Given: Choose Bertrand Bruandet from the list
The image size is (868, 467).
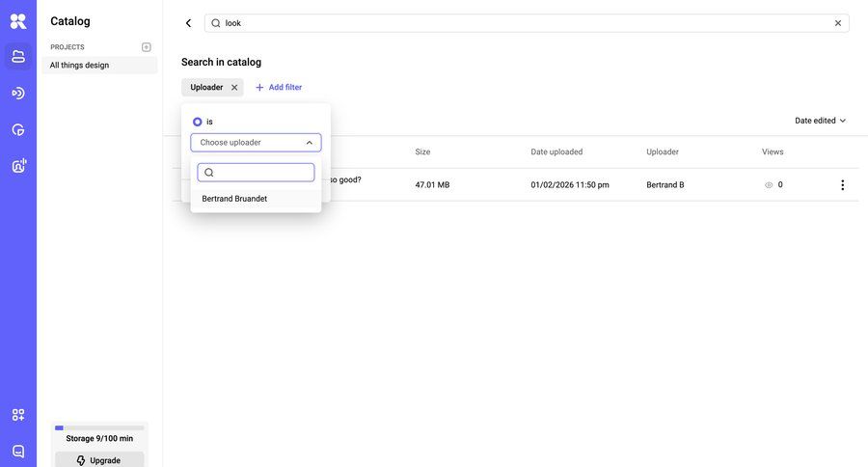Looking at the screenshot, I should (x=256, y=199).
